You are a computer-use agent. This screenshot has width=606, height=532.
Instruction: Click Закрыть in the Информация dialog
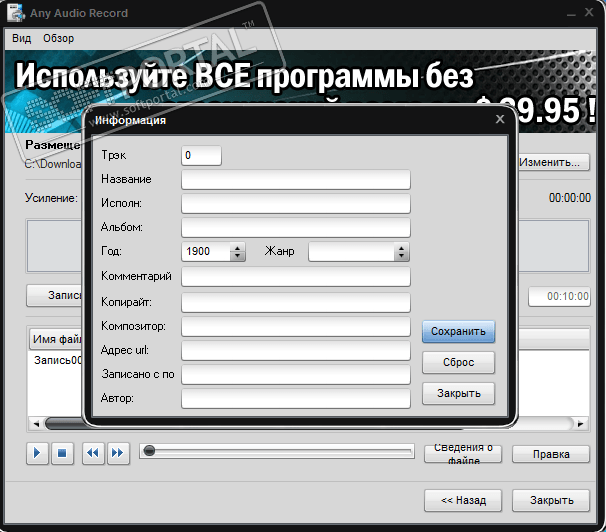tap(458, 393)
